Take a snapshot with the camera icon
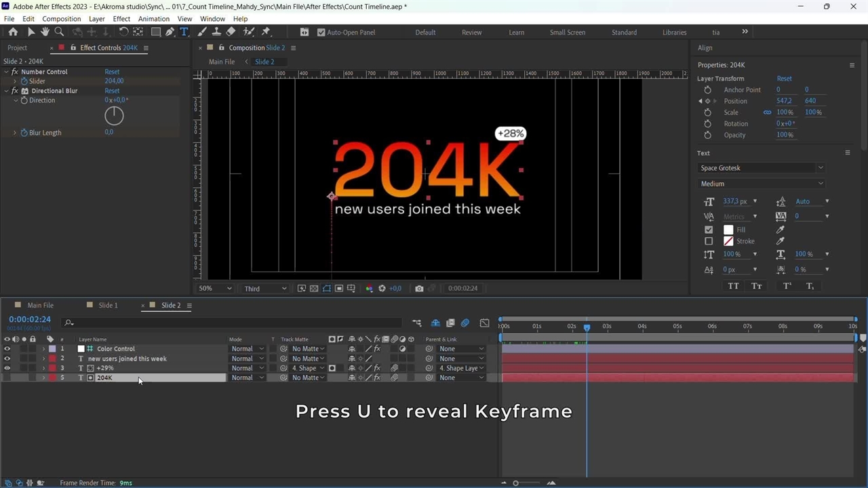Viewport: 868px width, 488px height. point(419,289)
